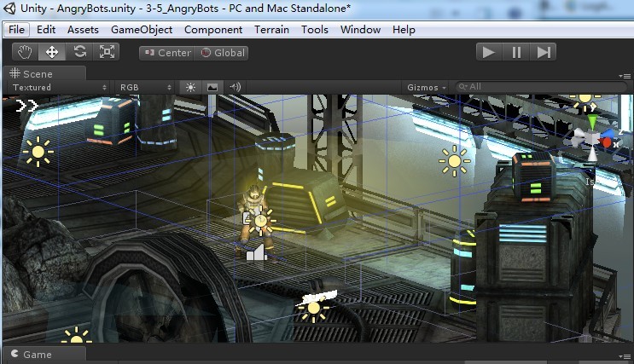Switch to the Scene tab
This screenshot has width=634, height=364.
point(44,73)
